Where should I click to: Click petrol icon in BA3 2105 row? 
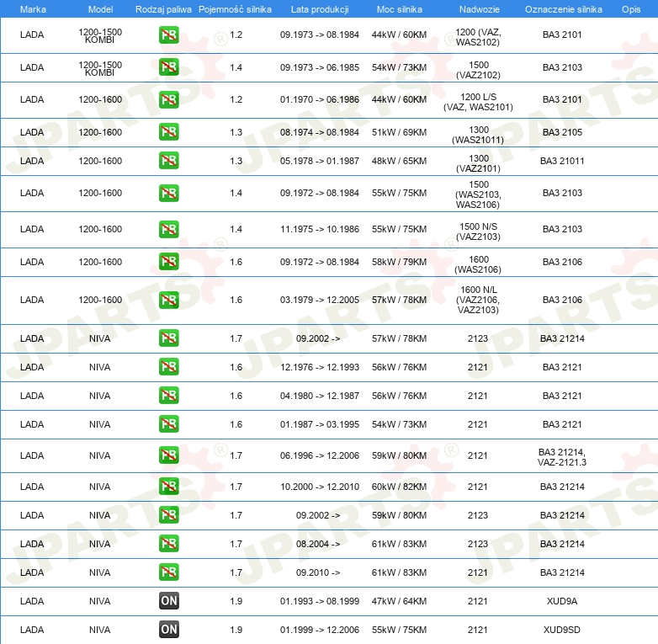click(168, 132)
